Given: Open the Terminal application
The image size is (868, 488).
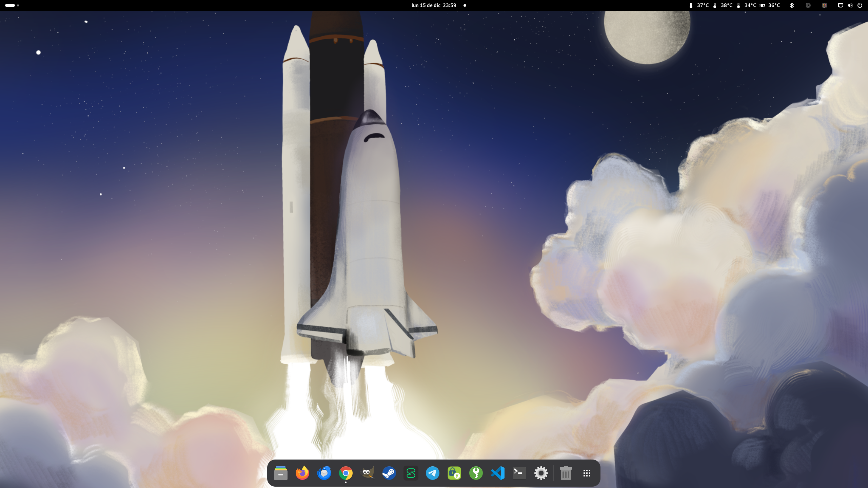Looking at the screenshot, I should point(519,473).
